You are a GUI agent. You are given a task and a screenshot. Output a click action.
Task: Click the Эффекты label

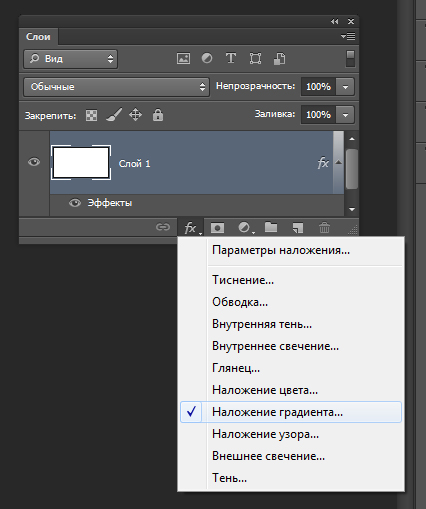tap(110, 203)
